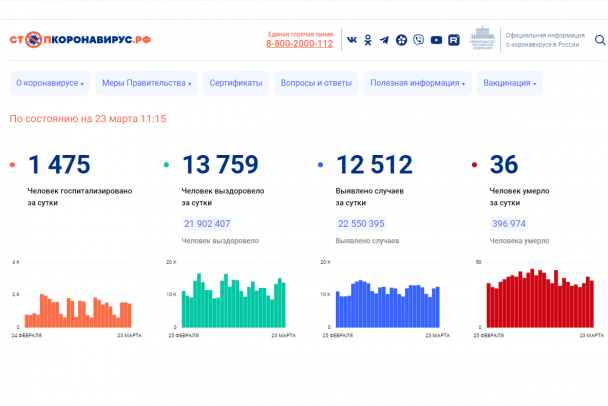
Task: Expand the «Вакцинация» dropdown
Action: tap(510, 83)
